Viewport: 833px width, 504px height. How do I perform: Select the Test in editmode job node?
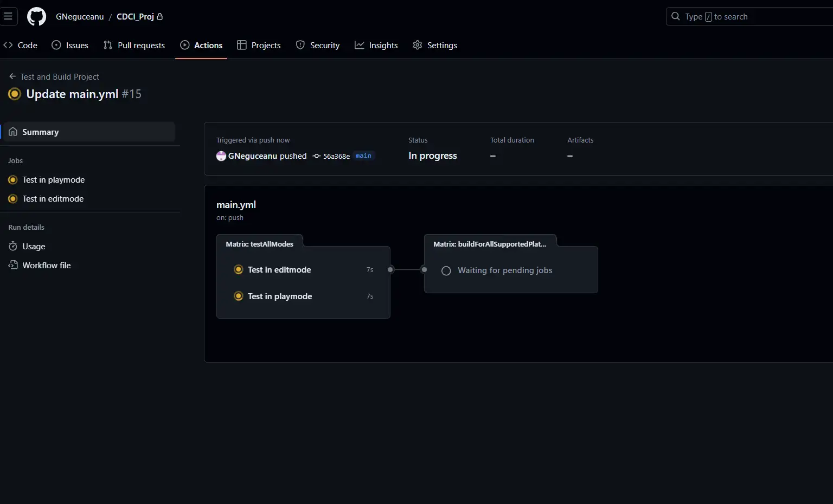(279, 269)
